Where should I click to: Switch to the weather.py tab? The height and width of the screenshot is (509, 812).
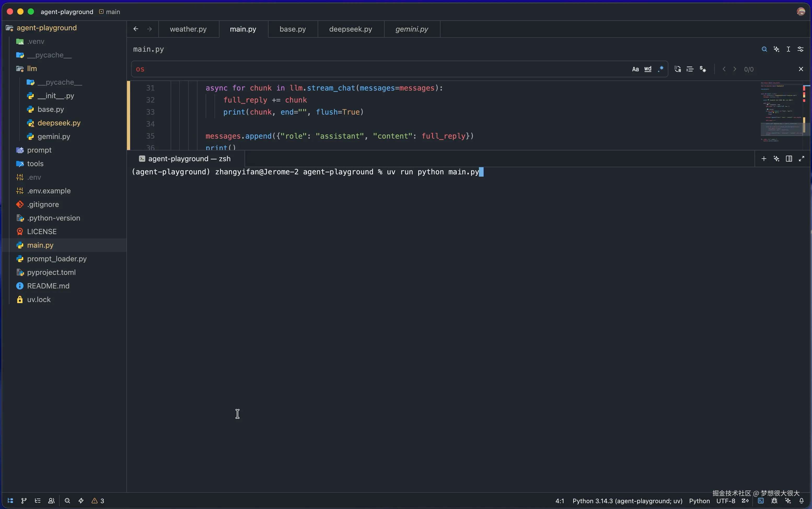pyautogui.click(x=188, y=29)
